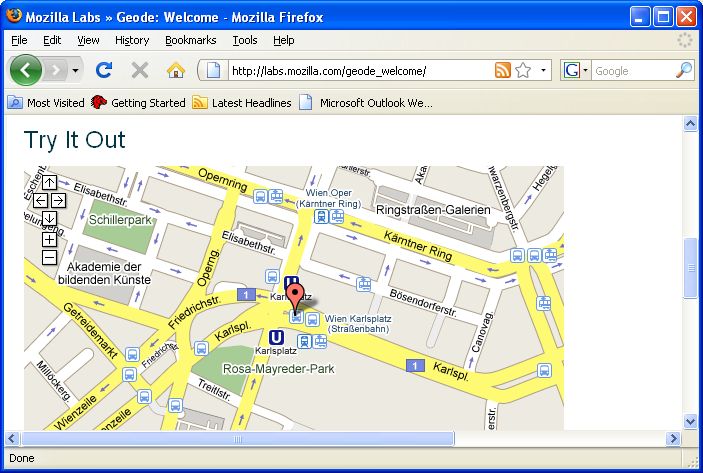Reload the current page
Screen dimensions: 703x473
[104, 70]
